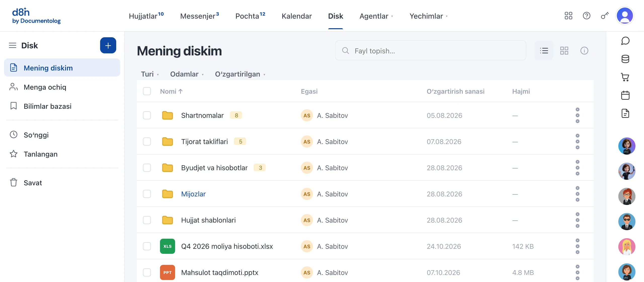Check the Byudjet va hisobotlar checkbox
Image resolution: width=644 pixels, height=282 pixels.
click(147, 168)
